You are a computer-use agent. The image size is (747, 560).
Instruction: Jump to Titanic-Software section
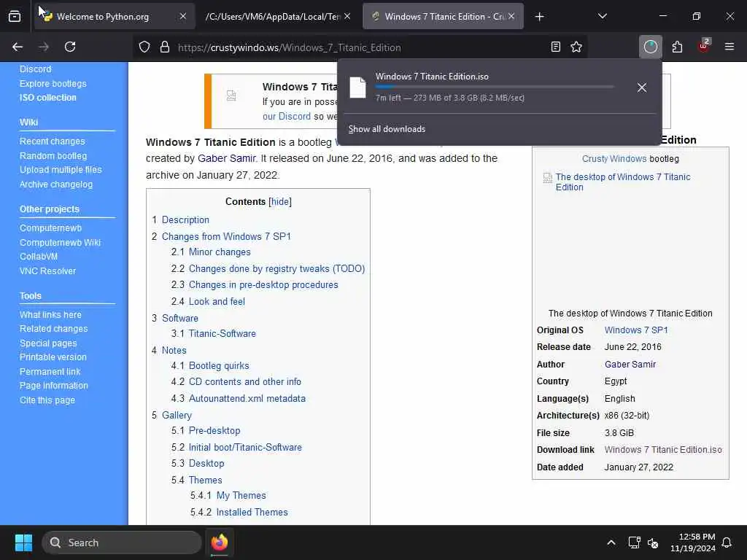pos(222,334)
